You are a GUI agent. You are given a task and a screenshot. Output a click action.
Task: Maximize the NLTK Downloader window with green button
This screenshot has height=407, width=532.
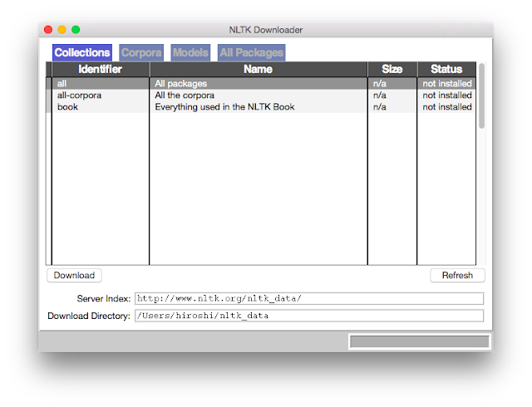(76, 30)
